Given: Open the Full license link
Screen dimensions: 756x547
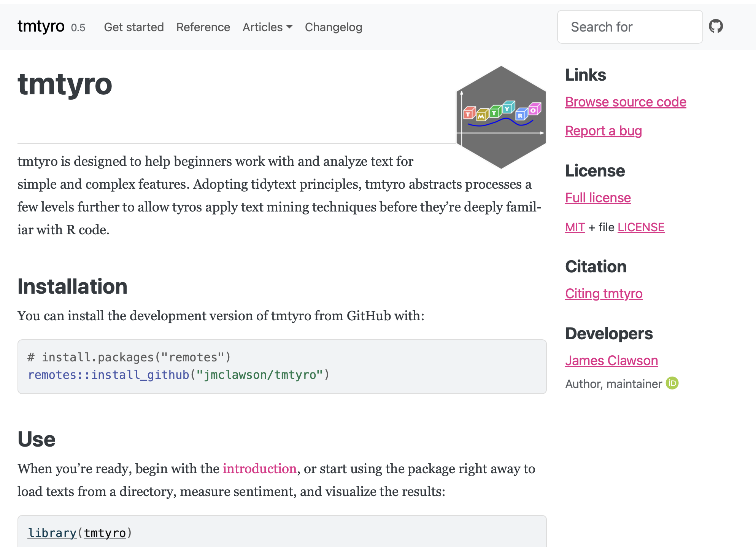Looking at the screenshot, I should [597, 198].
